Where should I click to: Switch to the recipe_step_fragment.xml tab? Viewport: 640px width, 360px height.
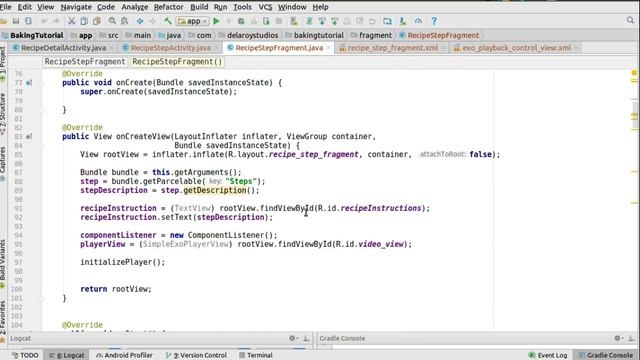[x=393, y=48]
